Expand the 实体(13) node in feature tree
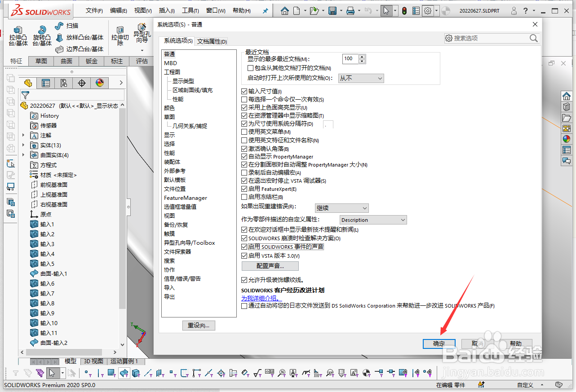The image size is (576, 392). [23, 145]
